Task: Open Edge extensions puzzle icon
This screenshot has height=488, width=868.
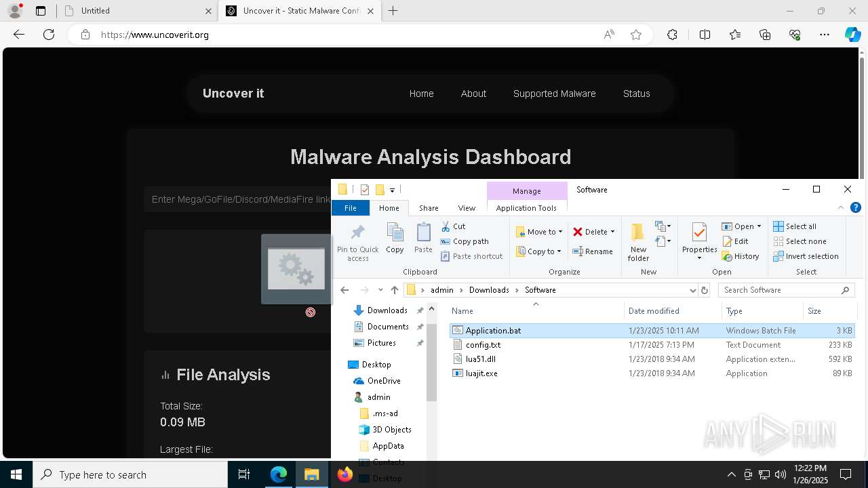Action: click(672, 35)
